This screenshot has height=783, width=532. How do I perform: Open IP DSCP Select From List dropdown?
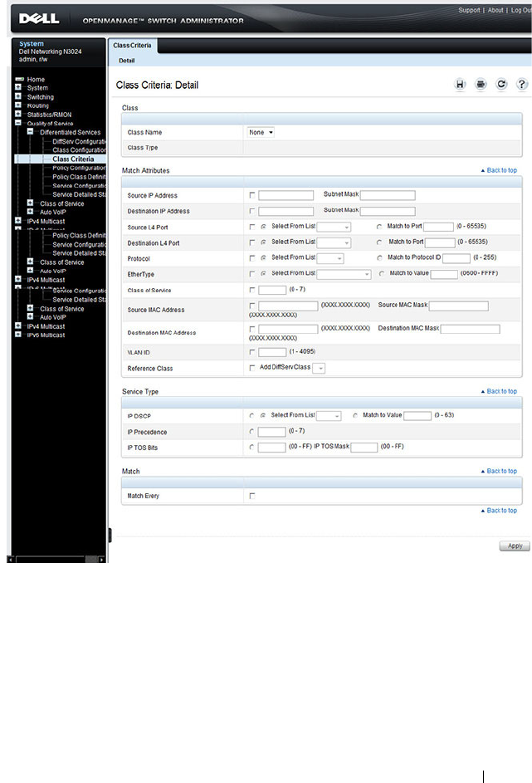[329, 416]
